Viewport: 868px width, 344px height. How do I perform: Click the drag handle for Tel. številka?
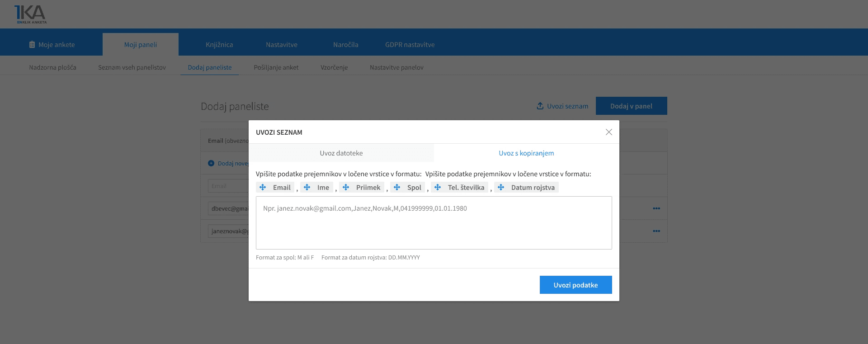point(438,187)
